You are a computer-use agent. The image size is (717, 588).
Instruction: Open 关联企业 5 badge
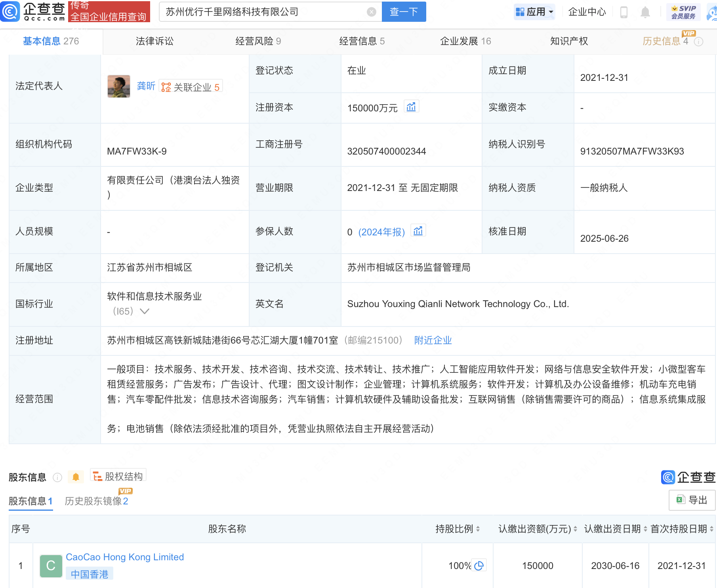(x=191, y=87)
